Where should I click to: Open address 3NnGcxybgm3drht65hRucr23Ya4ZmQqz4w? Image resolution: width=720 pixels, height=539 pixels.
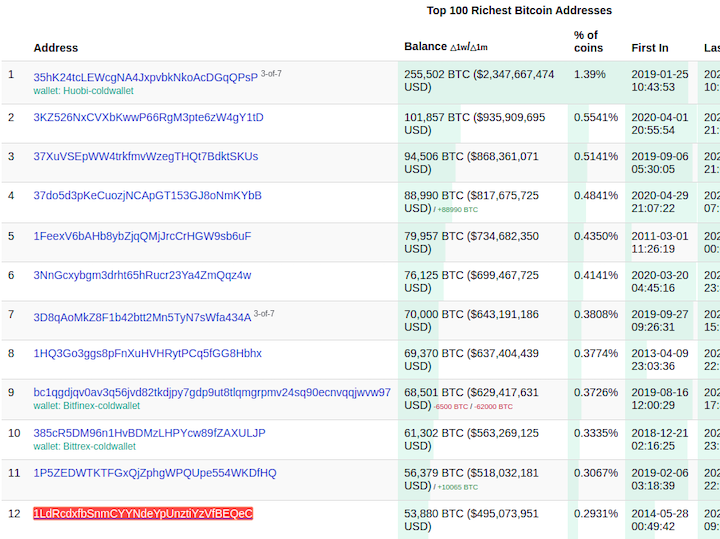pos(142,276)
